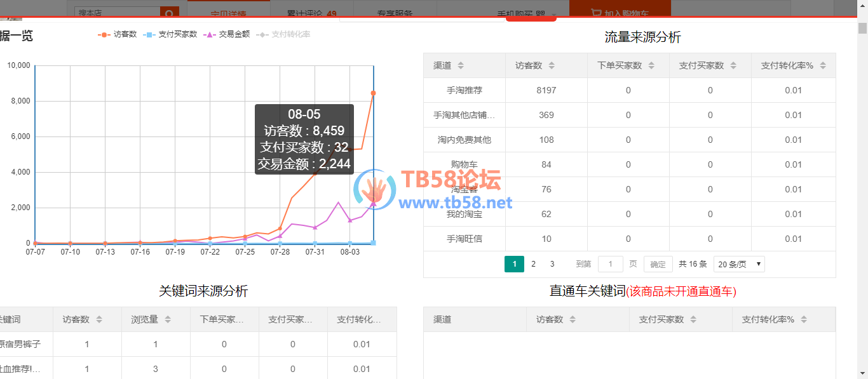Viewport: 868px width, 379px height.
Task: Open the 20条/页 page size dropdown
Action: tap(739, 264)
